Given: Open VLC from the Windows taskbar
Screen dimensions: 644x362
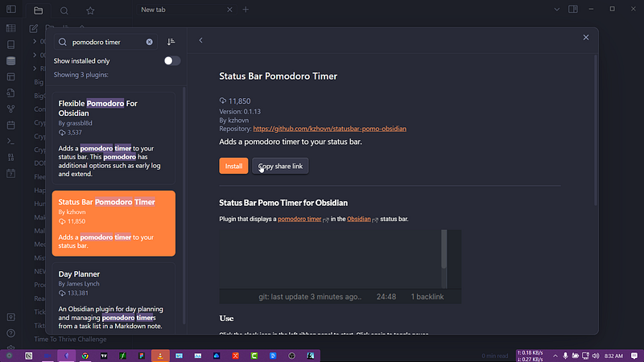Looking at the screenshot, I should tap(160, 356).
